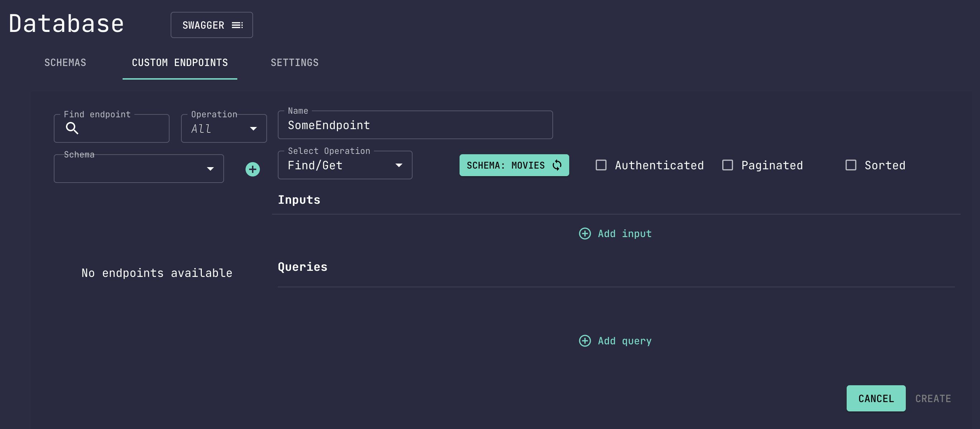The width and height of the screenshot is (980, 429).
Task: Open the Swagger documentation button
Action: (x=211, y=25)
